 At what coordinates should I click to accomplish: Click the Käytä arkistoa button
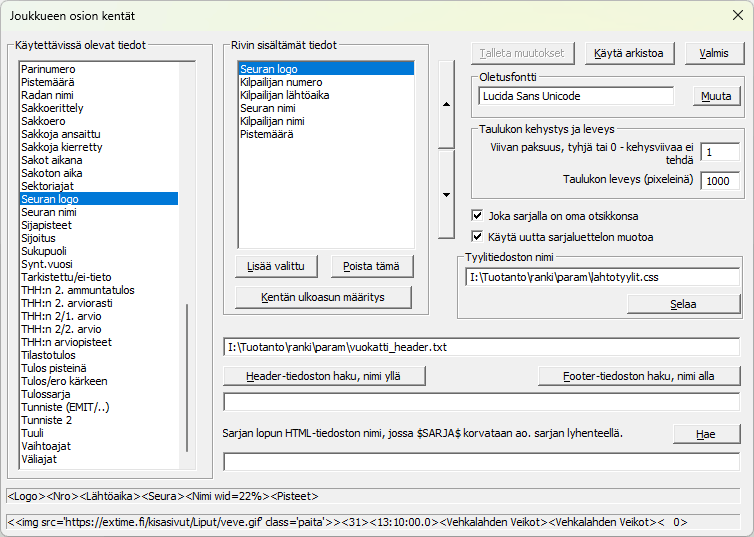click(x=631, y=53)
